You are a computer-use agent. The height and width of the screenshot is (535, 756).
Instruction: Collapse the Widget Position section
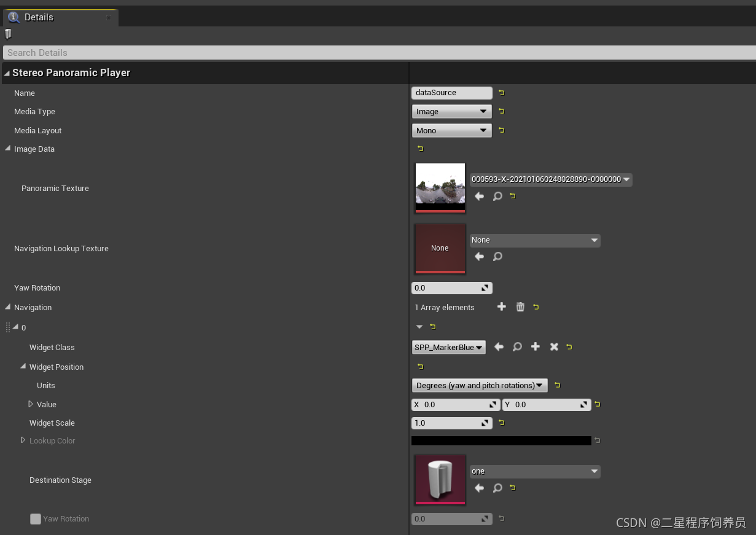[23, 366]
